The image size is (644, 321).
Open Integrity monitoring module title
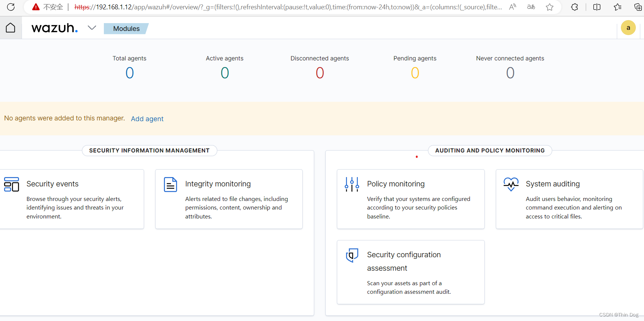pos(218,184)
